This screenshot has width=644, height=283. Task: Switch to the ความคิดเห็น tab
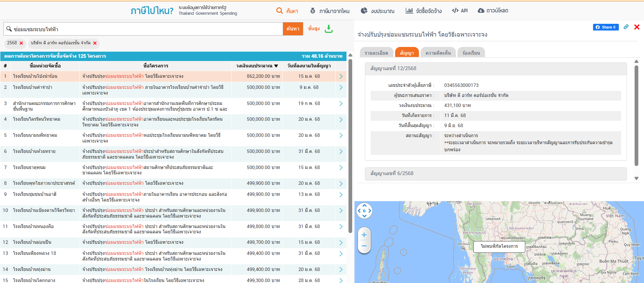point(438,53)
